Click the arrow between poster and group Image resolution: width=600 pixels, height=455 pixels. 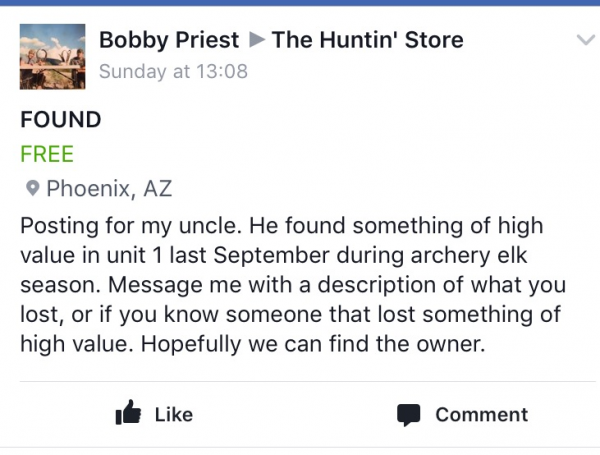[256, 41]
